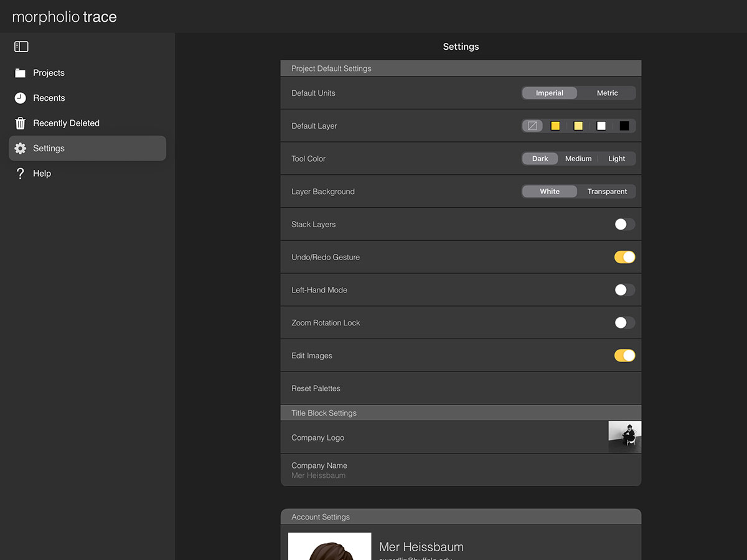Enable Left-Hand Mode switch
The image size is (747, 560).
[624, 290]
